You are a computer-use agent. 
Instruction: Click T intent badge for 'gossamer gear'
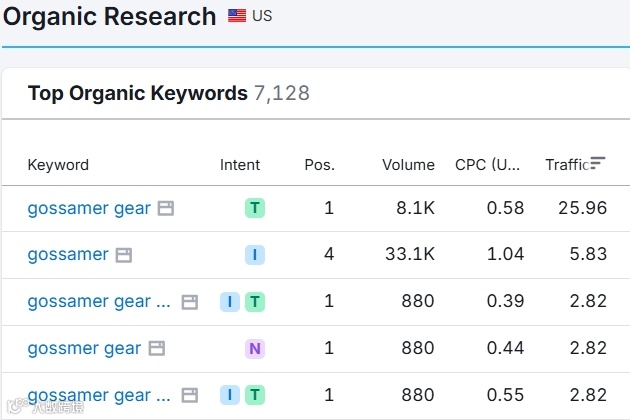255,208
